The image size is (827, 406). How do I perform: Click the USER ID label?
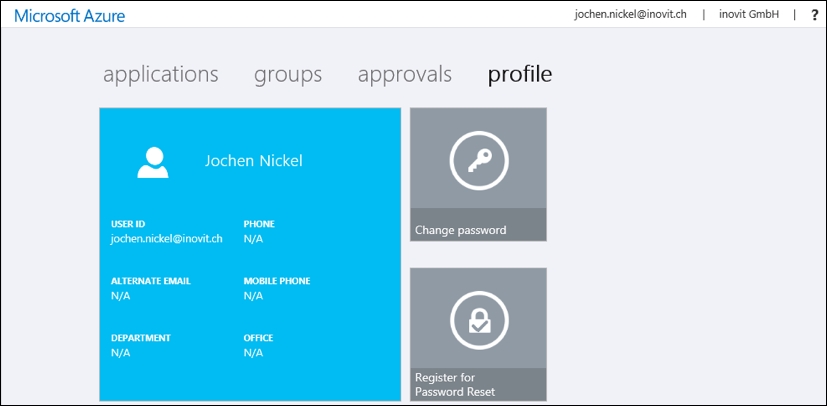[x=128, y=224]
